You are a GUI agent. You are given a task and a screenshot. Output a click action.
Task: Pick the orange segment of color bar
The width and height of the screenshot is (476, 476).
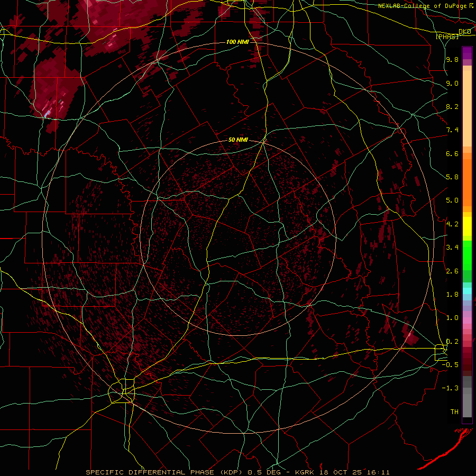[x=467, y=182]
